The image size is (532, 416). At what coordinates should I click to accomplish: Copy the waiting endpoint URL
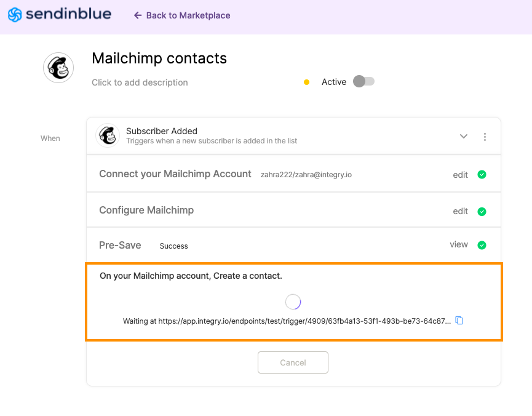coord(459,320)
